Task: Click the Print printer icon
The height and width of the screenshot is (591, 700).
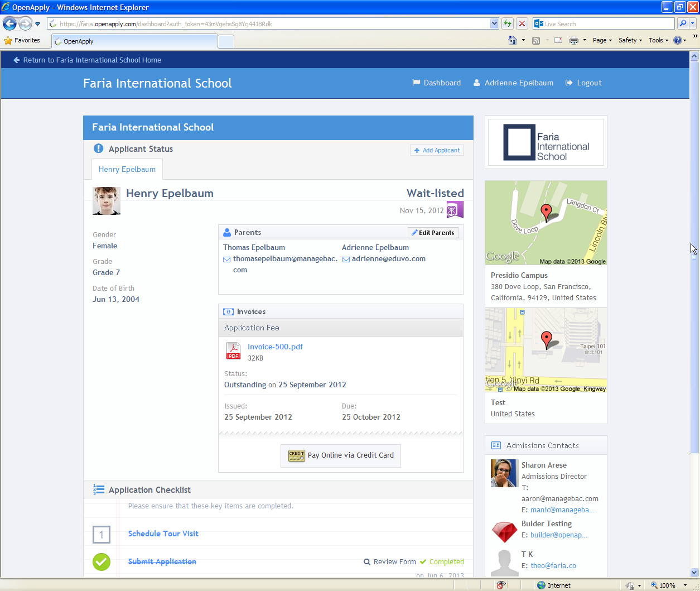Action: click(574, 40)
